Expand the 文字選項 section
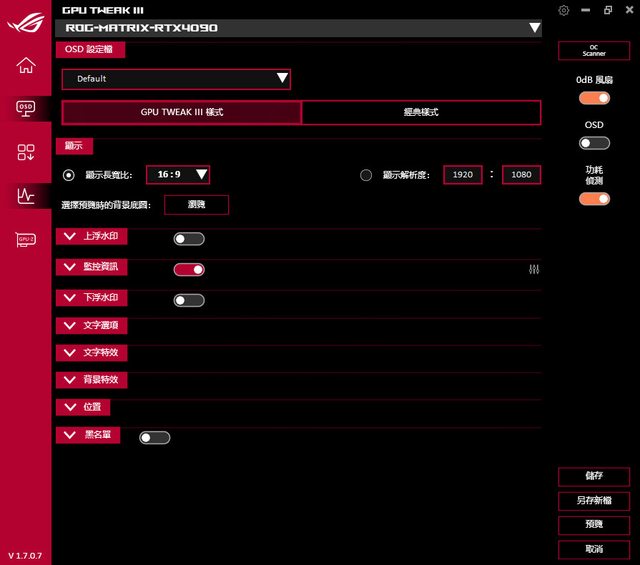The image size is (640, 565). click(92, 325)
